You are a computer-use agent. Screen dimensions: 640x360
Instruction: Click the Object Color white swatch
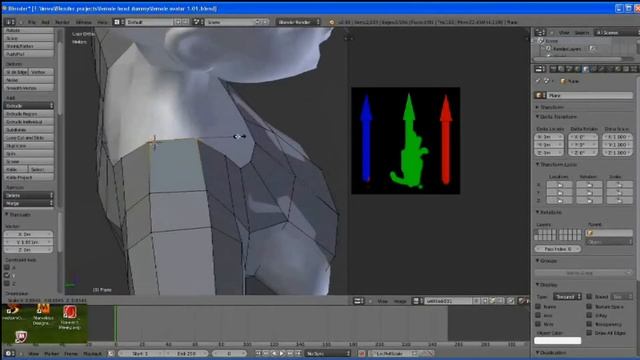pyautogui.click(x=558, y=340)
